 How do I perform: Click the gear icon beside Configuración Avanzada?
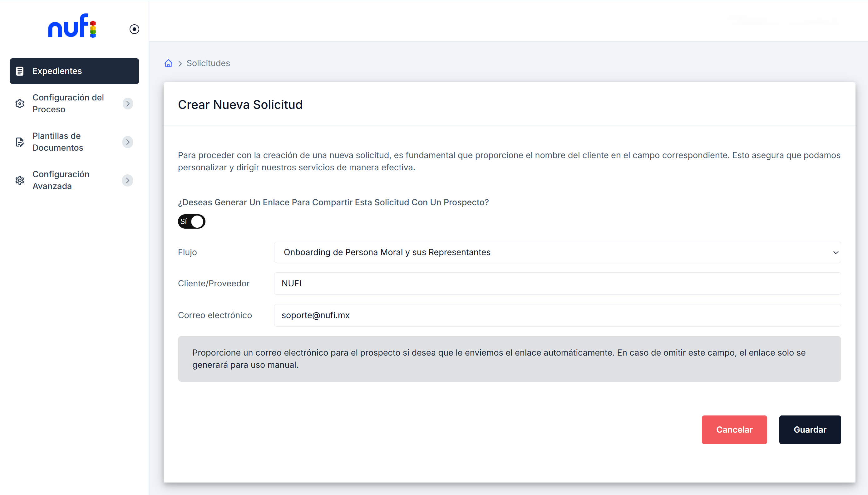pos(20,180)
